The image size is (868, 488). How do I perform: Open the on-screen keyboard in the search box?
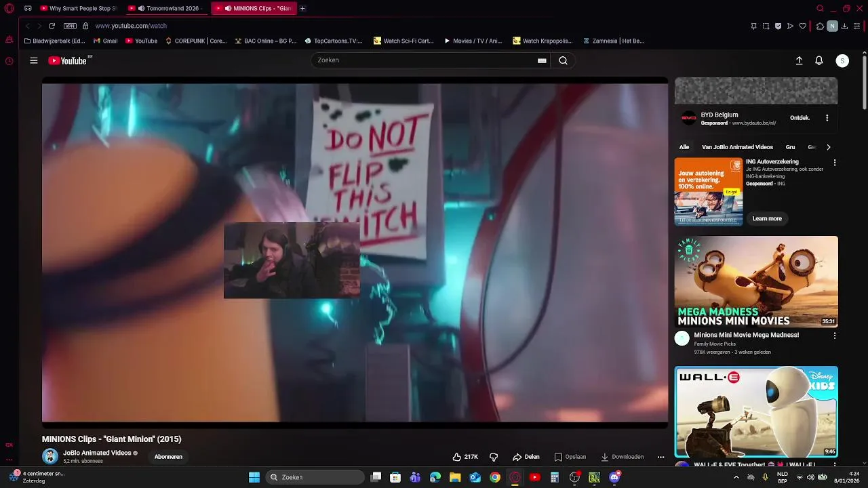pyautogui.click(x=542, y=60)
